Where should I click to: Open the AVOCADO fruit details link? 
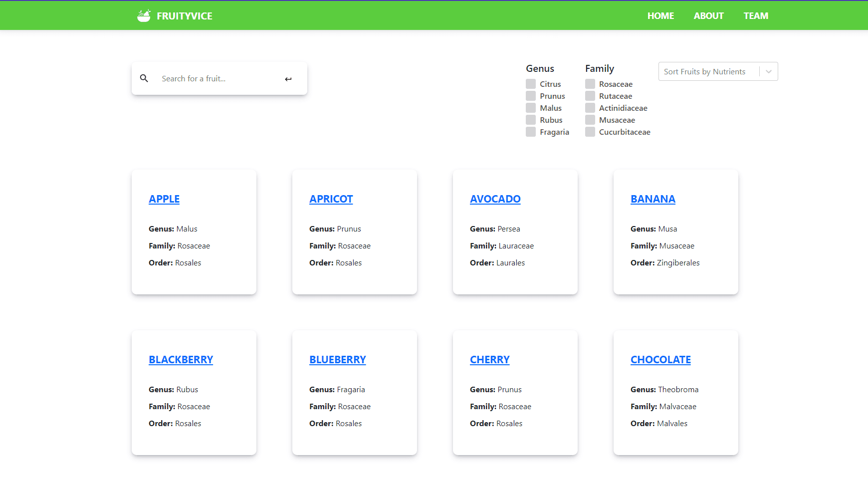tap(495, 199)
